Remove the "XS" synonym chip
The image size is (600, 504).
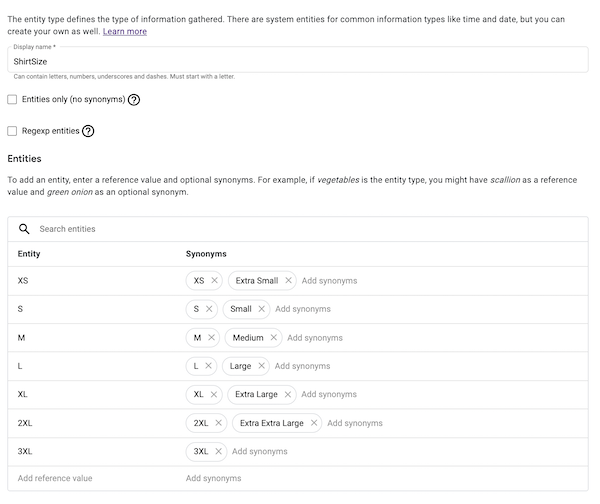(215, 281)
